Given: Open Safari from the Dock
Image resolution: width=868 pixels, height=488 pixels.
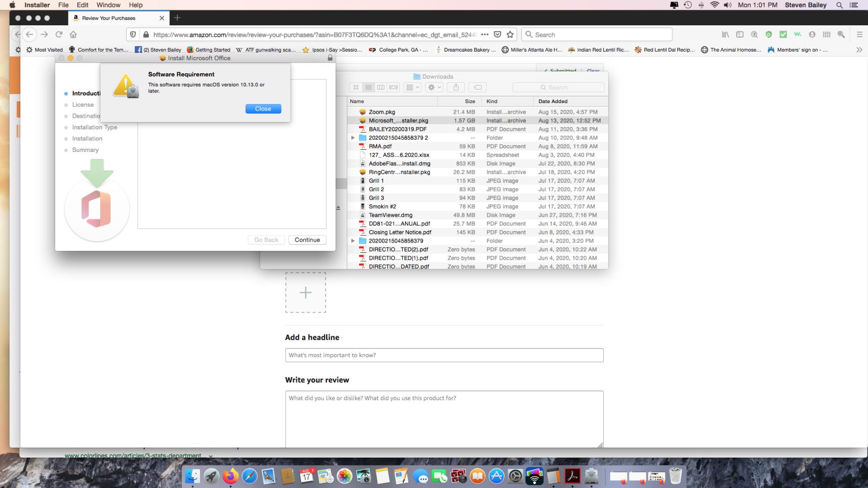Looking at the screenshot, I should 250,476.
